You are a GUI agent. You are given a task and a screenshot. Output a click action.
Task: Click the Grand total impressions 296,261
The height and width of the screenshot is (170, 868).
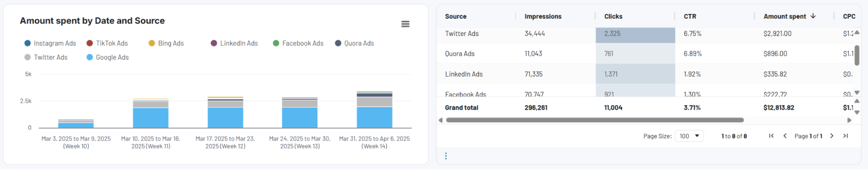click(536, 108)
